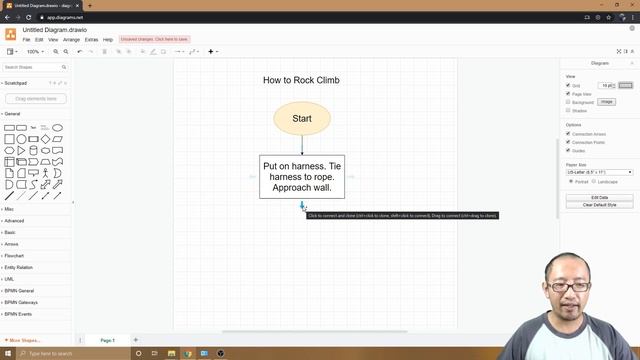Open the Paper Size dropdown
Screen dimensions: 640x360
600,172
